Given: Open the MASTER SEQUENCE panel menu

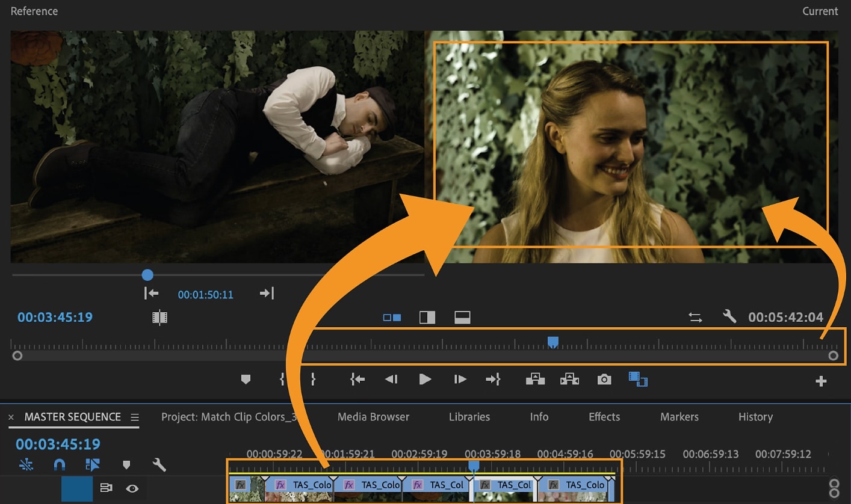Looking at the screenshot, I should pyautogui.click(x=135, y=416).
